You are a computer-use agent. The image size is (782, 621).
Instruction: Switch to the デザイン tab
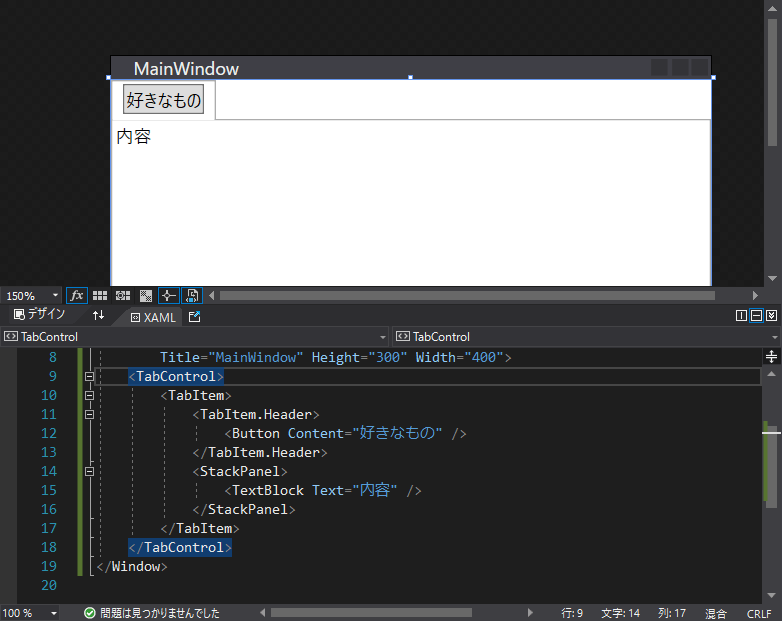(39, 314)
